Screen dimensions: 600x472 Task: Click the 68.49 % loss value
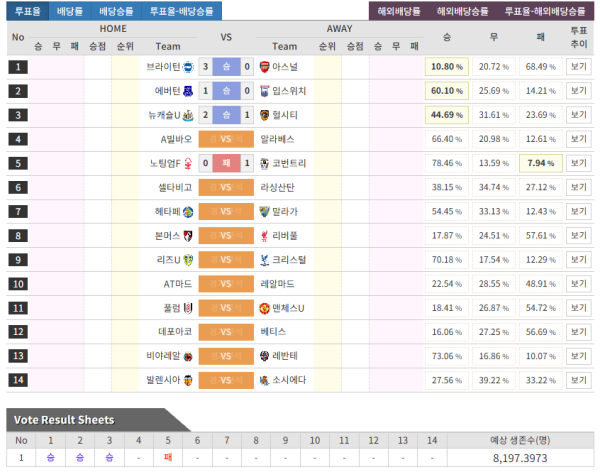(541, 67)
